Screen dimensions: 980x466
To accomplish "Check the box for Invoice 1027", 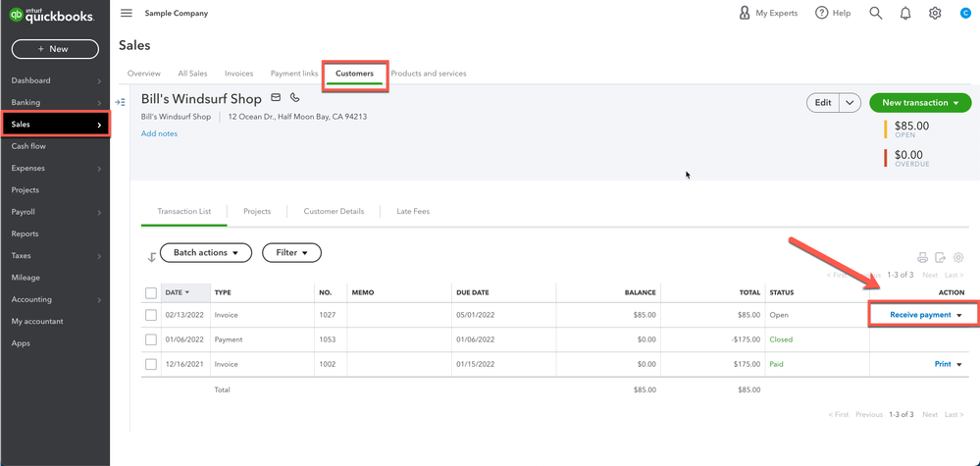I will [151, 316].
